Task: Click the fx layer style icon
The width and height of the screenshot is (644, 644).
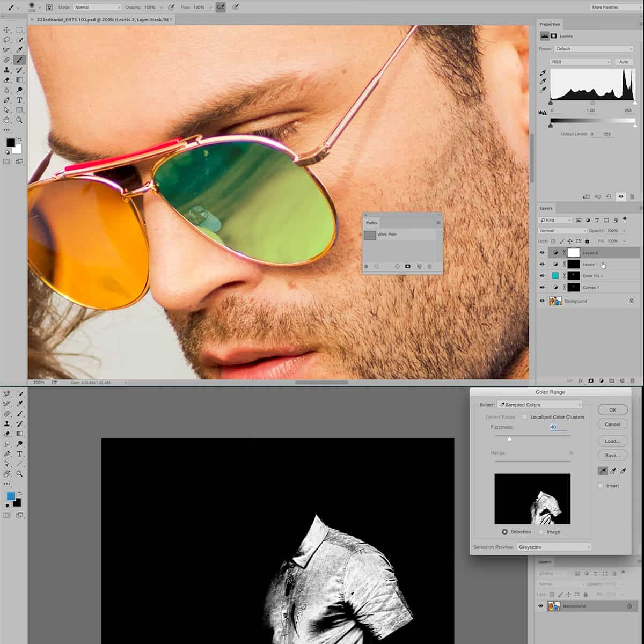Action: pos(581,380)
